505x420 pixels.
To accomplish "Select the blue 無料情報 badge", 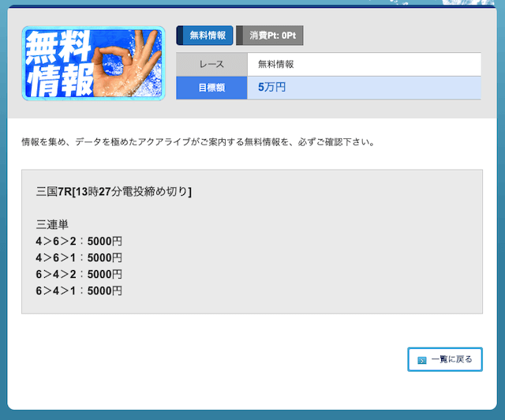I will (207, 36).
